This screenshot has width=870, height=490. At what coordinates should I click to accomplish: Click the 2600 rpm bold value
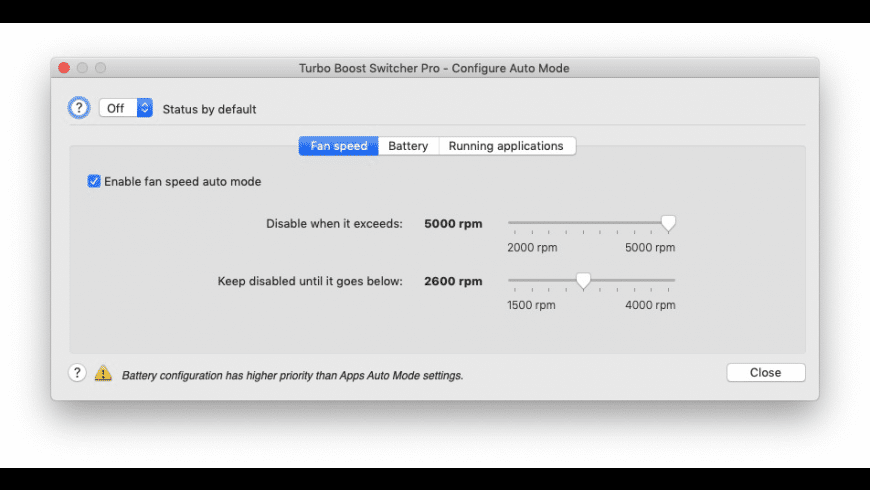pos(453,281)
